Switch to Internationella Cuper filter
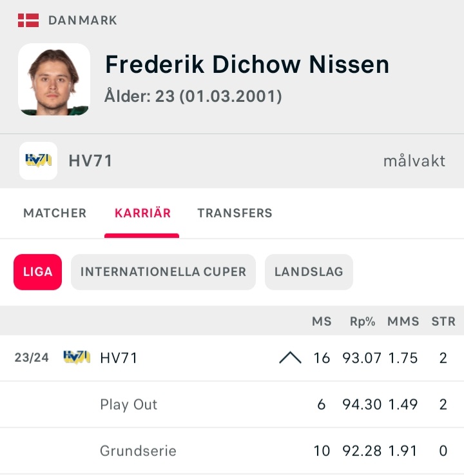Screen dimensions: 464x476 click(x=163, y=272)
